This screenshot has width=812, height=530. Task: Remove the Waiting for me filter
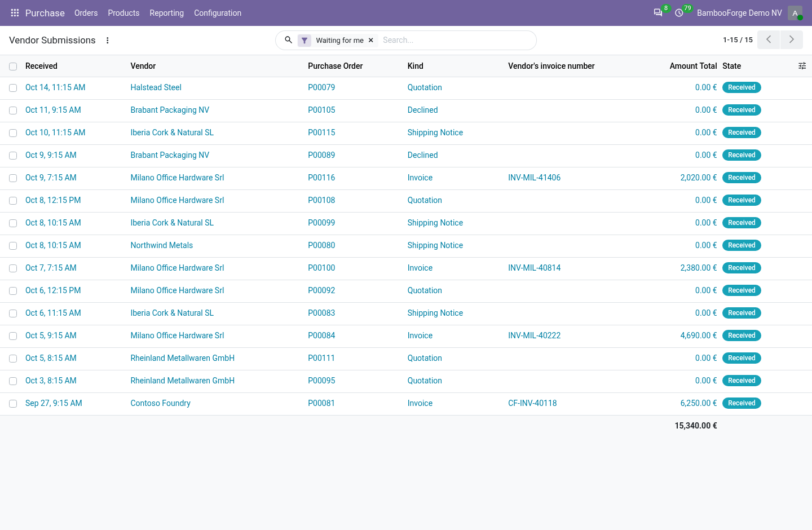coord(371,41)
